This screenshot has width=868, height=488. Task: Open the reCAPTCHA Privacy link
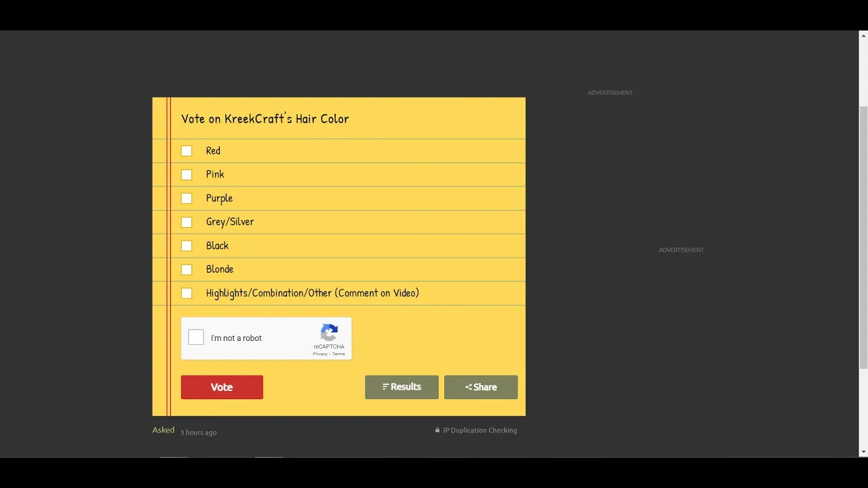(x=320, y=354)
